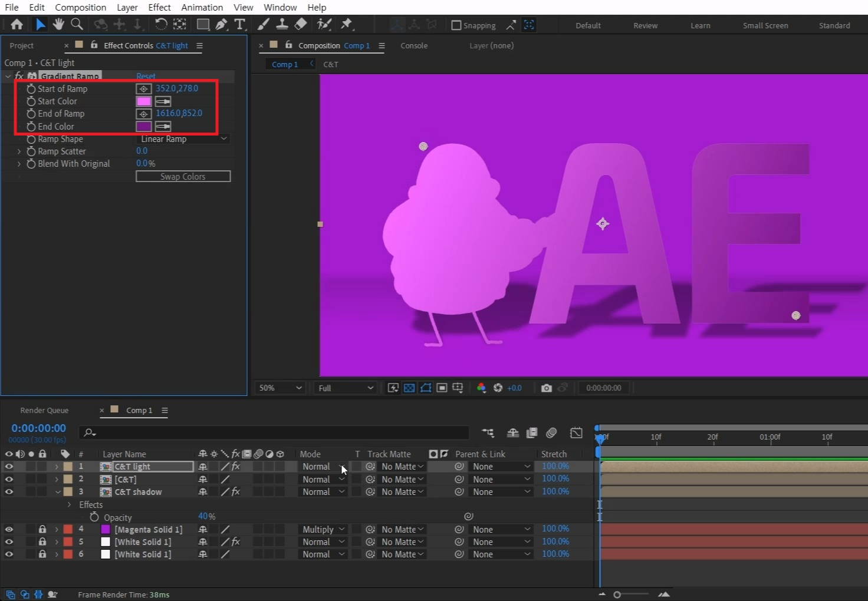Switch to the Review workspace
Viewport: 868px width, 601px height.
[x=646, y=25]
